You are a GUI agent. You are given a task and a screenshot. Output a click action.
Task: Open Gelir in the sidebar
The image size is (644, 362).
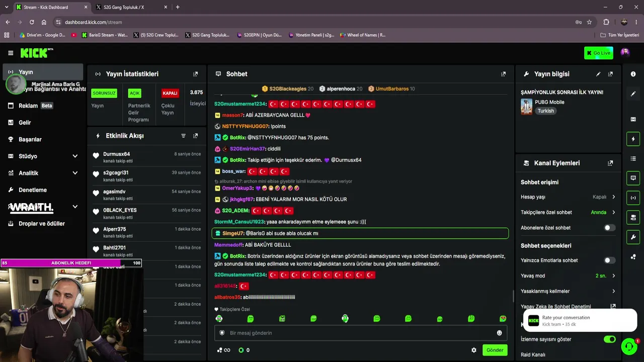(x=43, y=123)
